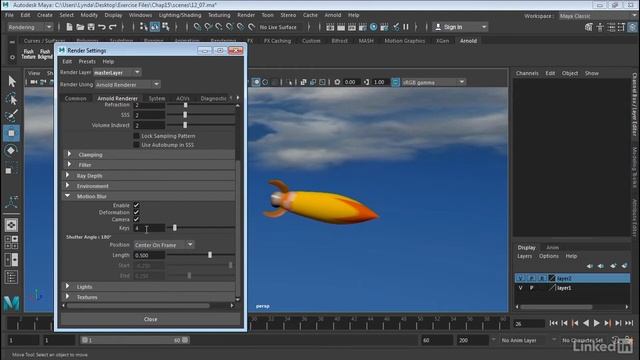Open Options menu in Layers panel

point(548,256)
